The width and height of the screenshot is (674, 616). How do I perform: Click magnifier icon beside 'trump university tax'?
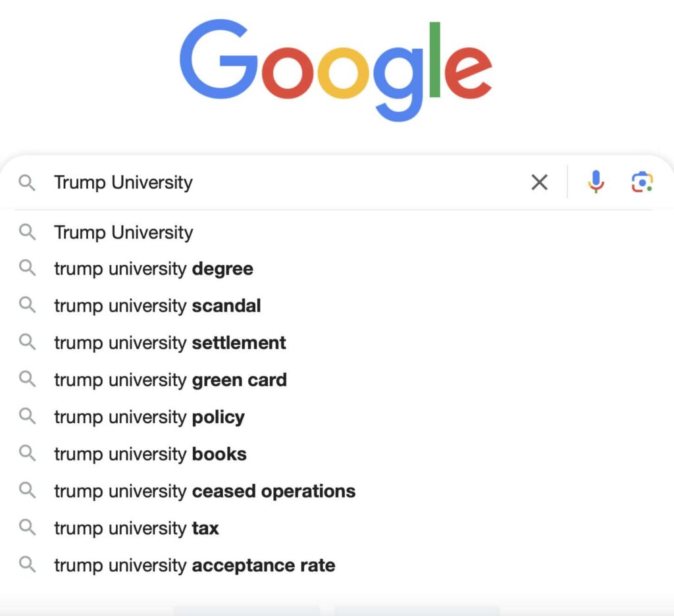click(x=27, y=527)
